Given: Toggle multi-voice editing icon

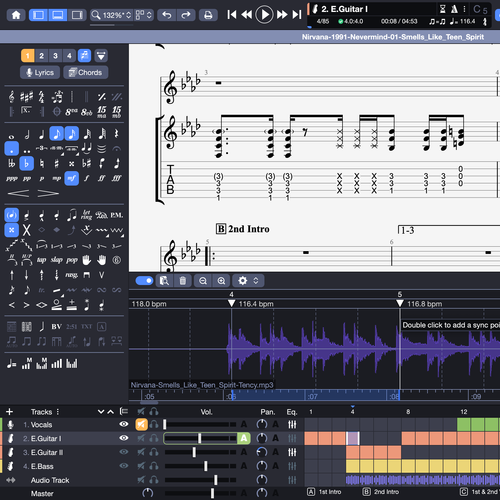Looking at the screenshot, I should 84,56.
